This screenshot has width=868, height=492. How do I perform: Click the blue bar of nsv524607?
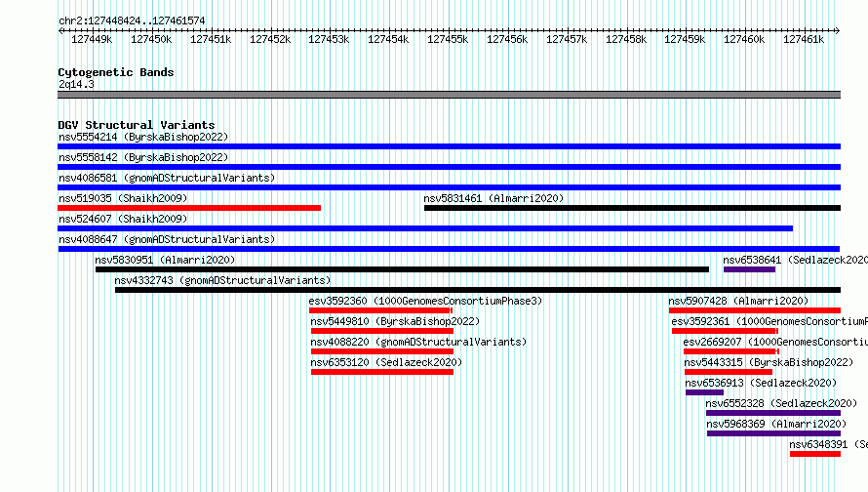425,228
